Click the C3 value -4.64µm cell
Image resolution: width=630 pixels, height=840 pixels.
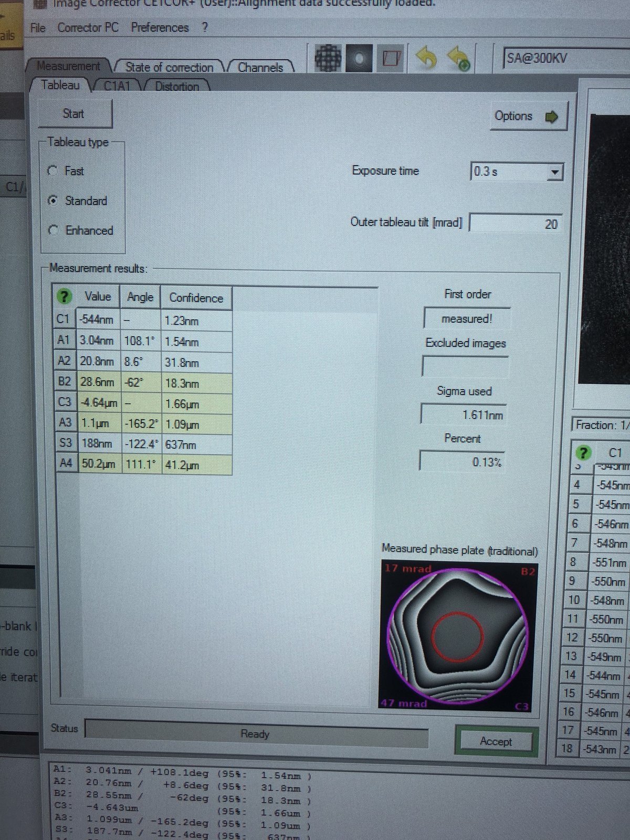99,403
